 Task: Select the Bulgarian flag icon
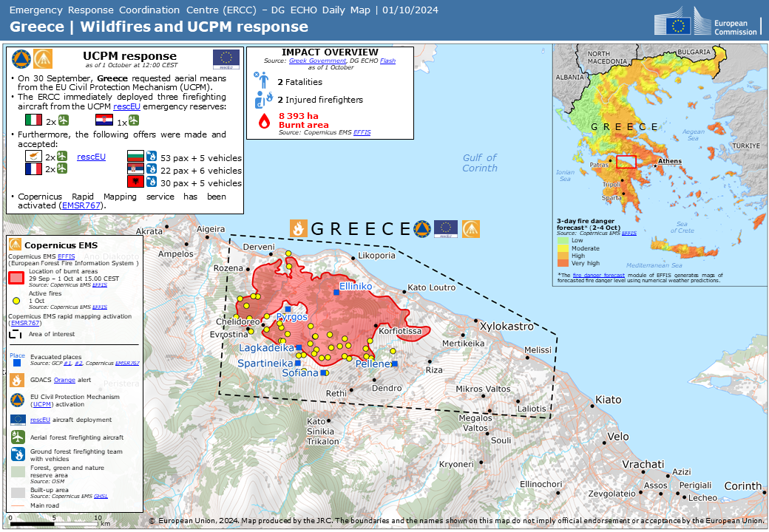(x=135, y=157)
